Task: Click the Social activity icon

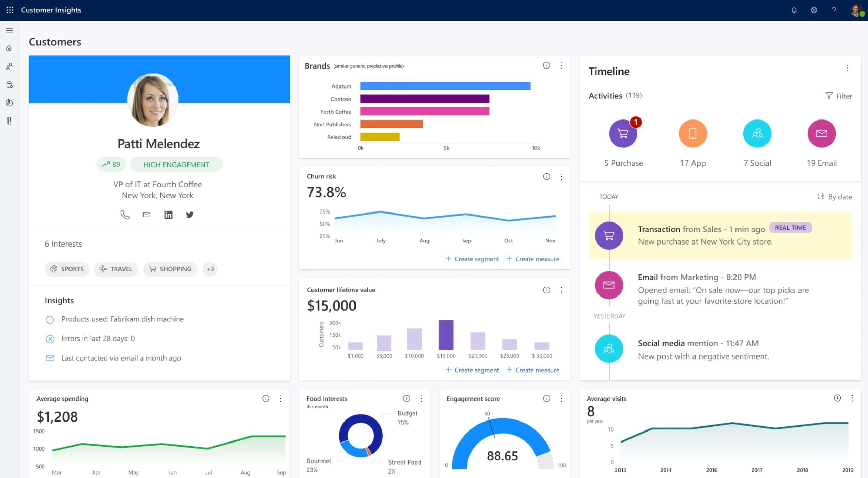Action: point(758,133)
